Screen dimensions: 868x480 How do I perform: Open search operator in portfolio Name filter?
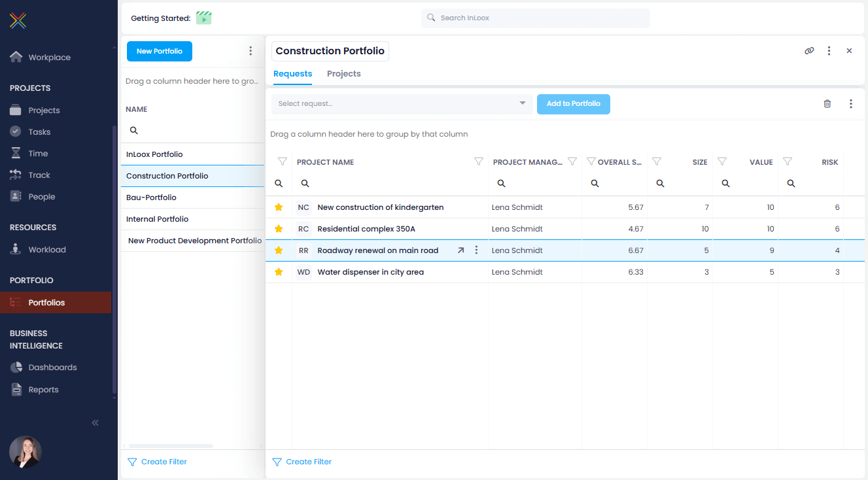134,131
